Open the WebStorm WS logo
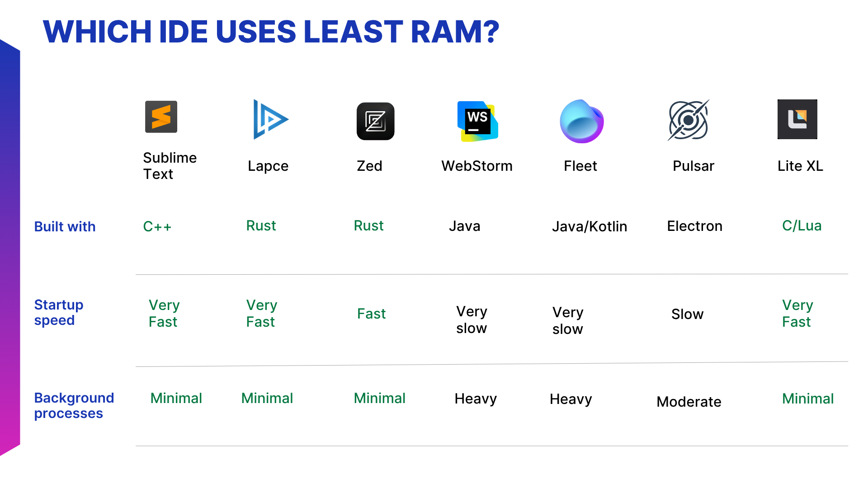This screenshot has height=488, width=868. [477, 121]
